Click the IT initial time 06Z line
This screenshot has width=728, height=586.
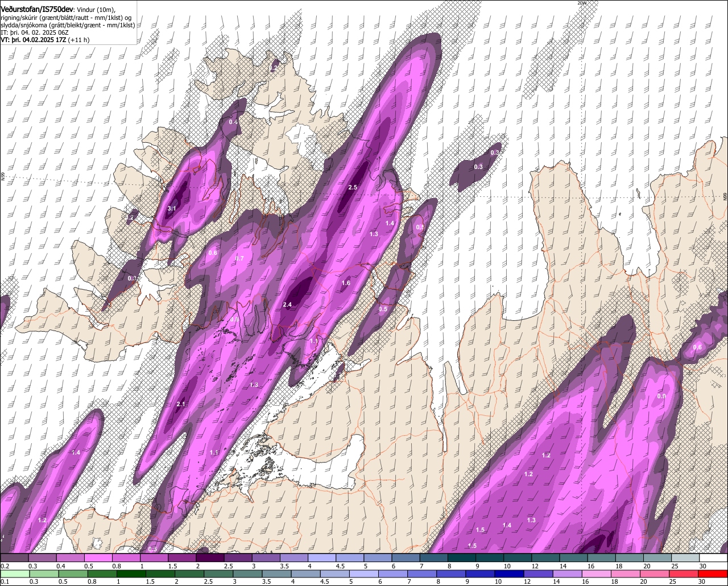click(35, 33)
